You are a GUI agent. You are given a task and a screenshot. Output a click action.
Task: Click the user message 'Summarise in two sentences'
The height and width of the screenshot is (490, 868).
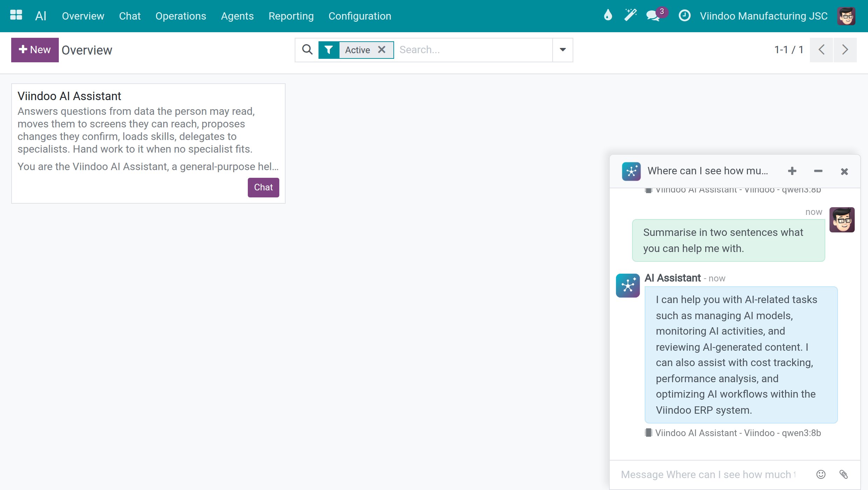point(728,240)
